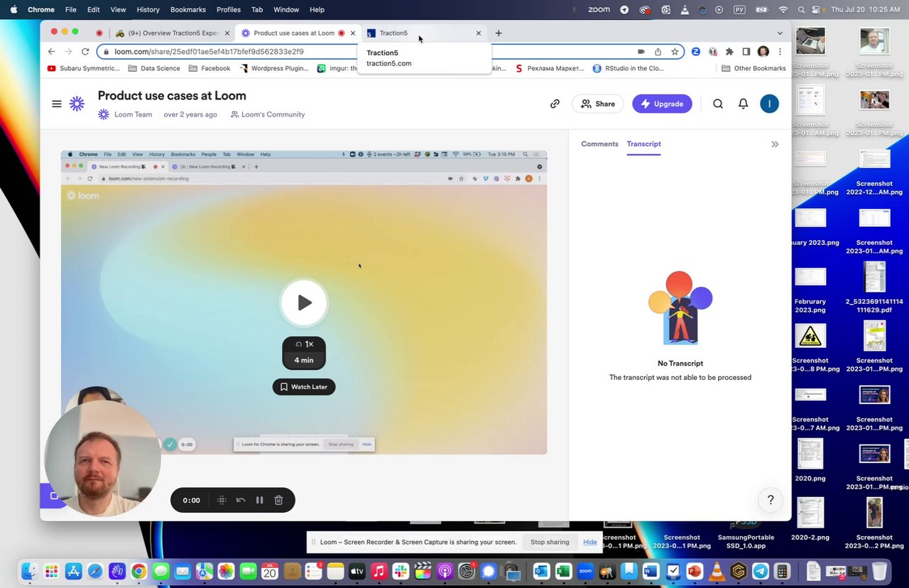
Task: Open Control Center in the menu bar
Action: tap(817, 9)
